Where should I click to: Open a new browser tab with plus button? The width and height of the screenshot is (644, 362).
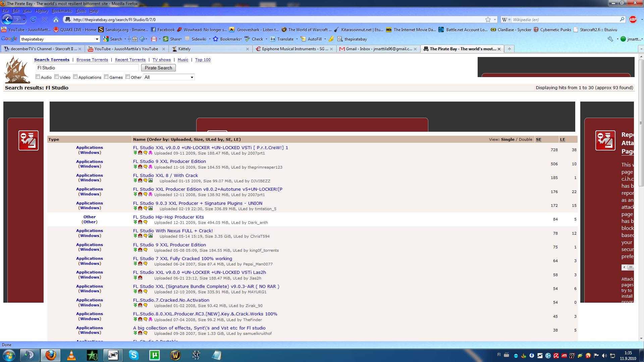tap(509, 49)
